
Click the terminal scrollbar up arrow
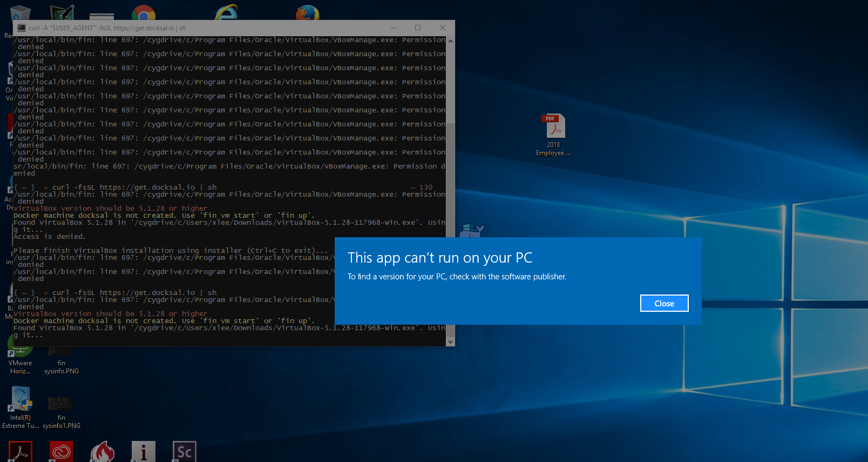450,41
